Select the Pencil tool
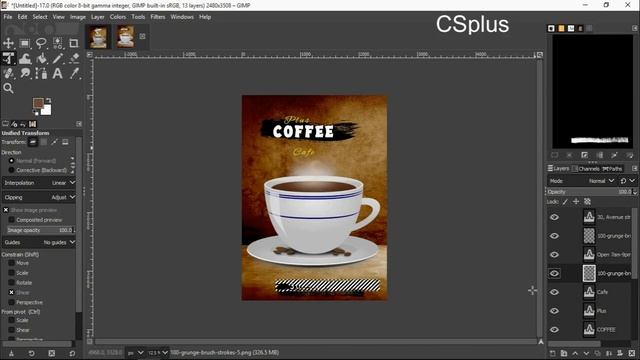 tap(58, 58)
